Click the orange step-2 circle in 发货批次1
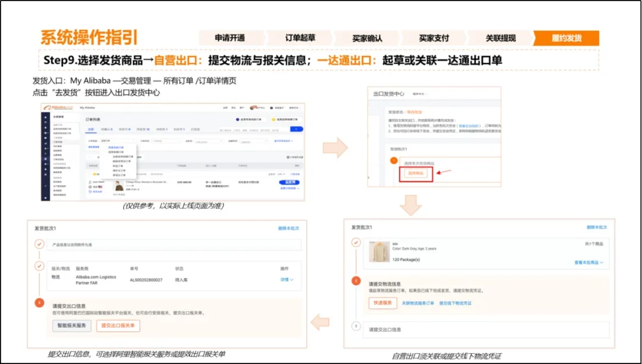Screen dimensions: 642x364 point(355,280)
